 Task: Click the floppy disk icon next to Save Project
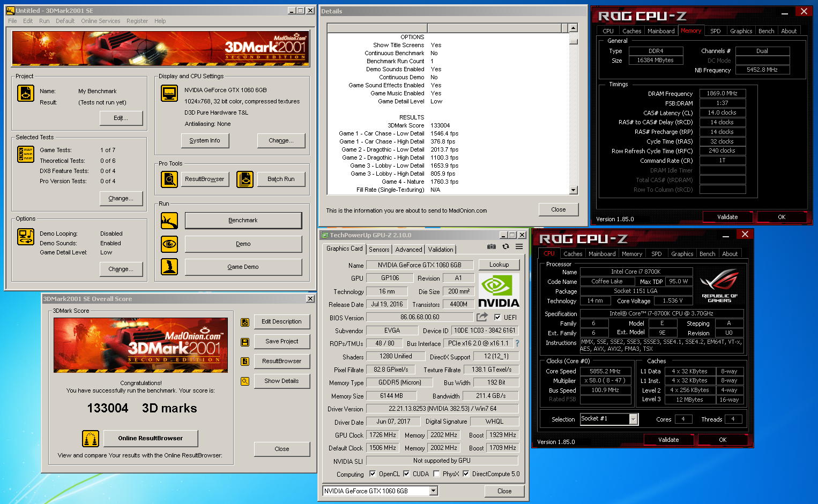[245, 342]
